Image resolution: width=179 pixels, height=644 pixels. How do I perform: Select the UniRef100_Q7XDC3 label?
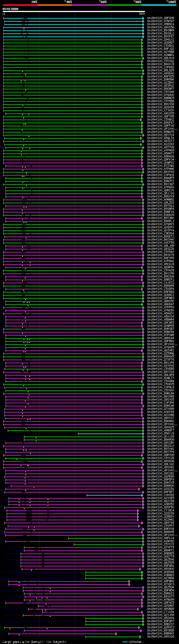tap(161, 584)
